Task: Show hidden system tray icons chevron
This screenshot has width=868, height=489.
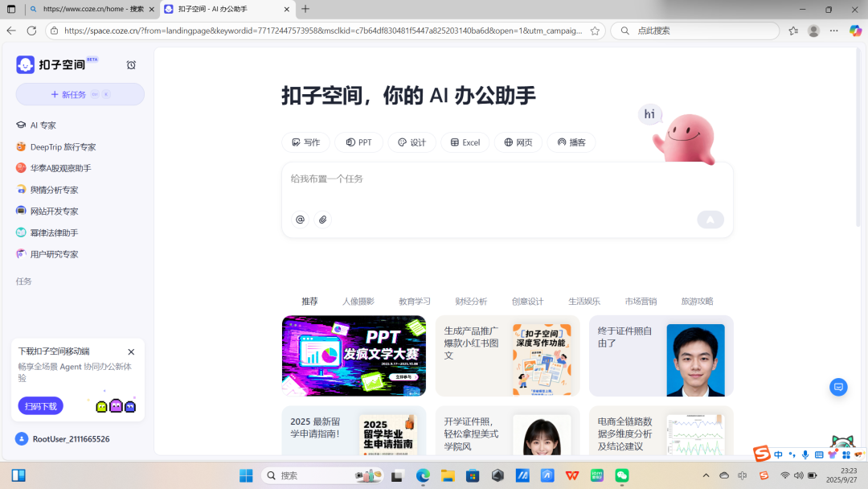Action: pos(706,475)
